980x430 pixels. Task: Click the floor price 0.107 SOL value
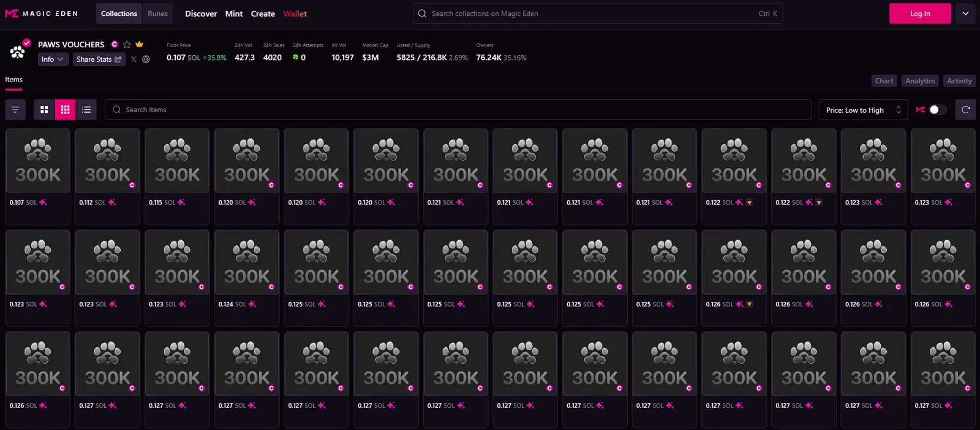(183, 58)
